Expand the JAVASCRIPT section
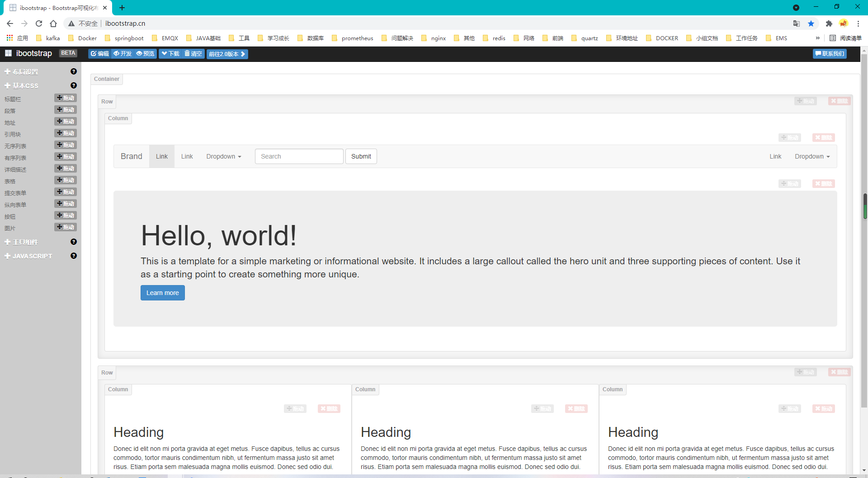The height and width of the screenshot is (478, 868). pyautogui.click(x=28, y=256)
